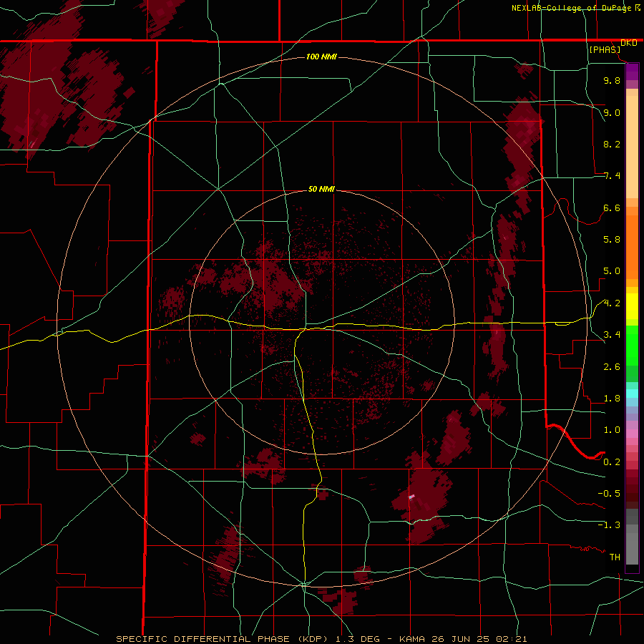The image size is (644, 644).
Task: Pick the purple top segment of color scale
Action: pyautogui.click(x=632, y=72)
